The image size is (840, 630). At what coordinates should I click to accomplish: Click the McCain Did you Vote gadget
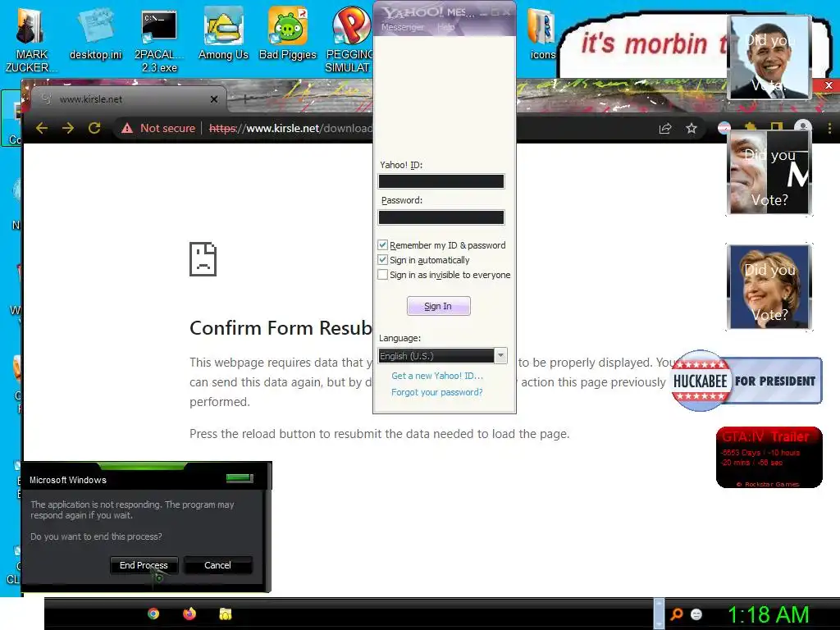[769, 172]
